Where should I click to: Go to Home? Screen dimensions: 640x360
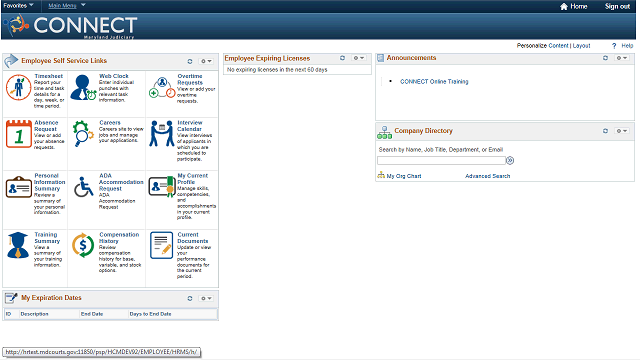pos(579,6)
